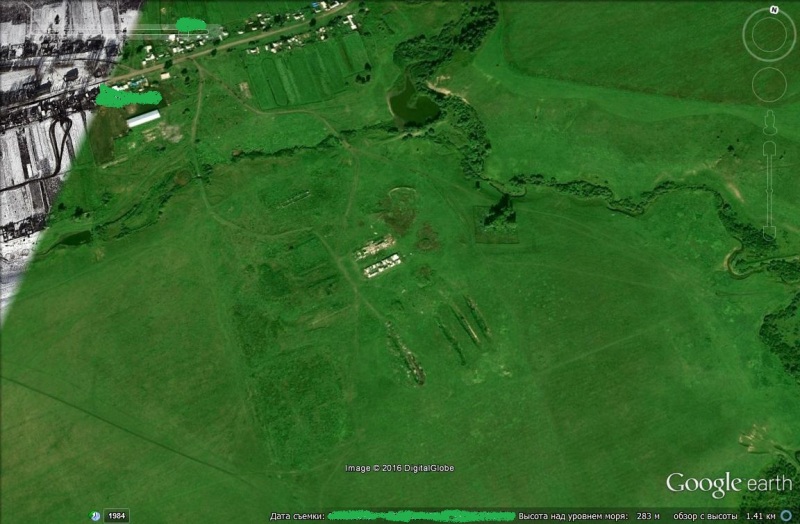Click the outer ring of the compass
Screen dimensions: 800x524
[750, 36]
